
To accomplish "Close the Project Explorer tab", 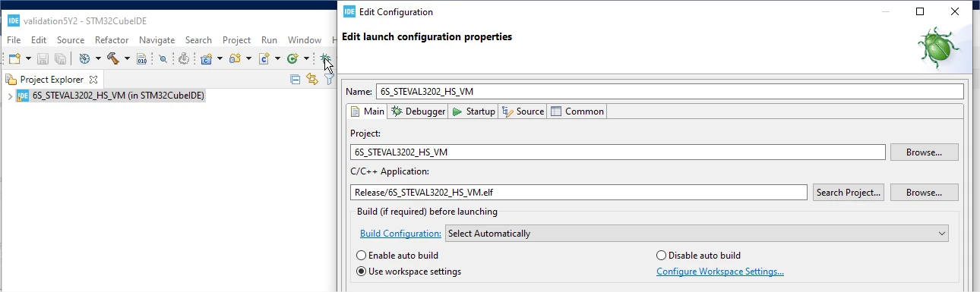I will (x=93, y=79).
